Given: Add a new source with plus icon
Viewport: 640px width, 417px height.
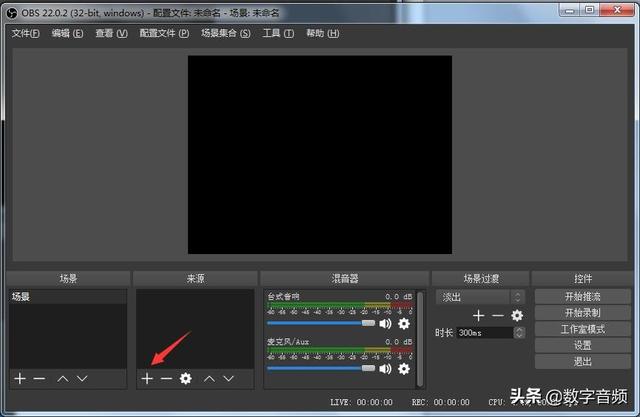Looking at the screenshot, I should coord(147,379).
